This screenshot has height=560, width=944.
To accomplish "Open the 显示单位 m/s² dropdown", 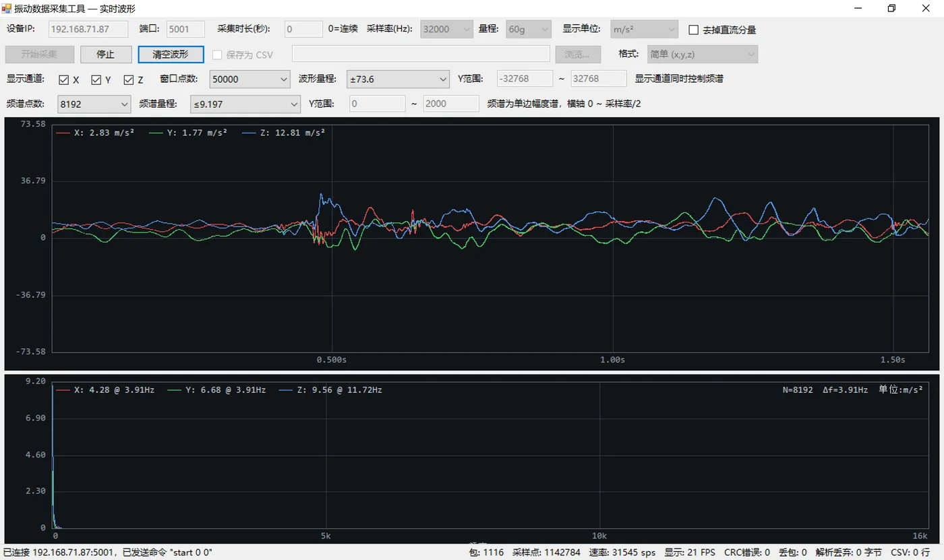I will [644, 29].
